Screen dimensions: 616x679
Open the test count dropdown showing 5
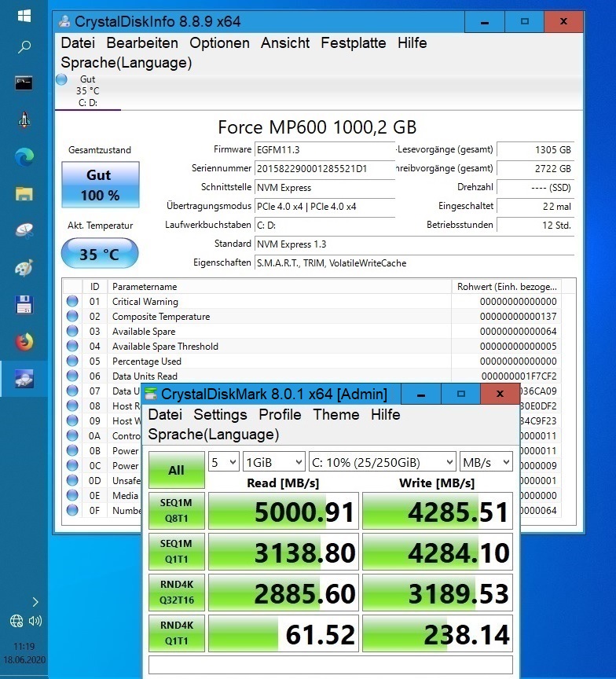pyautogui.click(x=224, y=462)
